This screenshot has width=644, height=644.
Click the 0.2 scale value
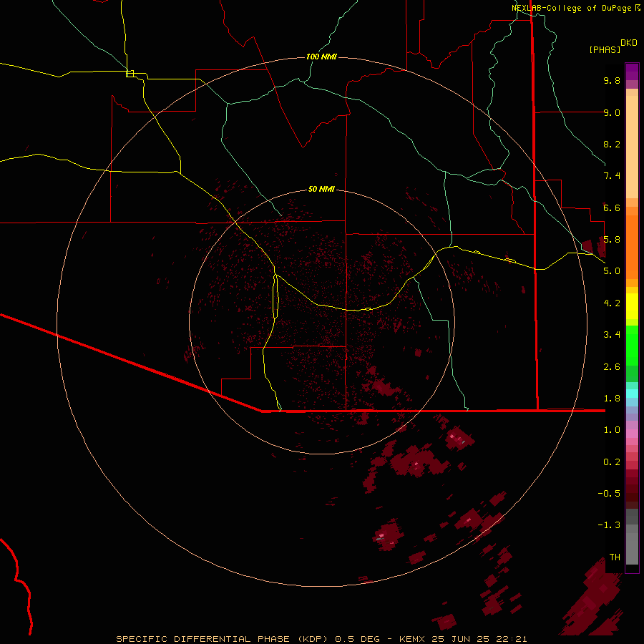612,462
